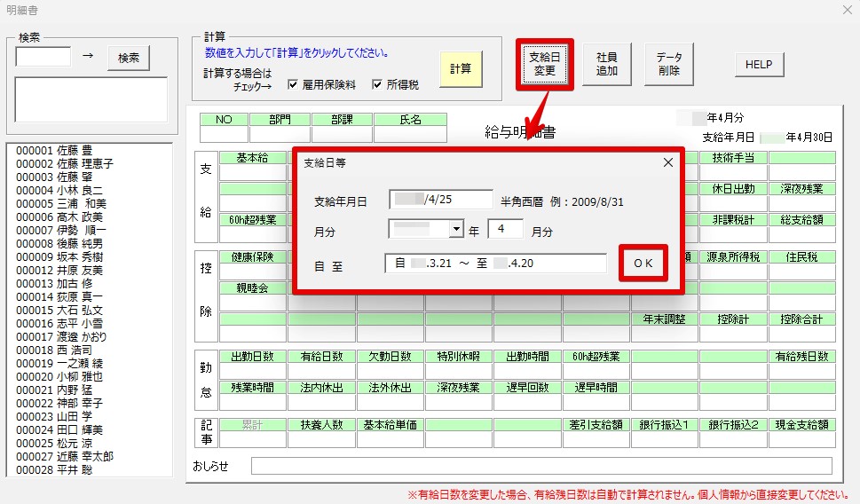The image size is (860, 504).
Task: Click the yellow 計算 button
Action: [461, 68]
